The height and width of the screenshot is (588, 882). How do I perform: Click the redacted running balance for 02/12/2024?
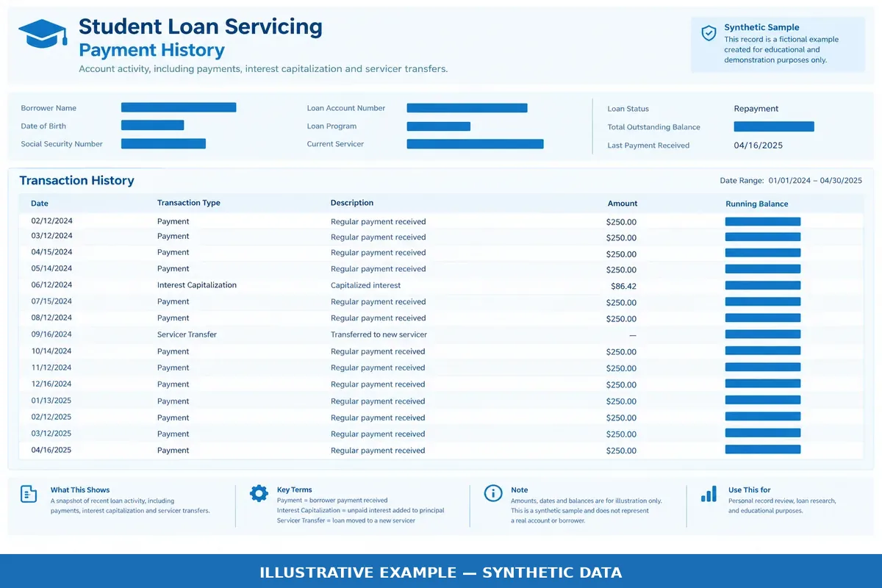click(763, 221)
